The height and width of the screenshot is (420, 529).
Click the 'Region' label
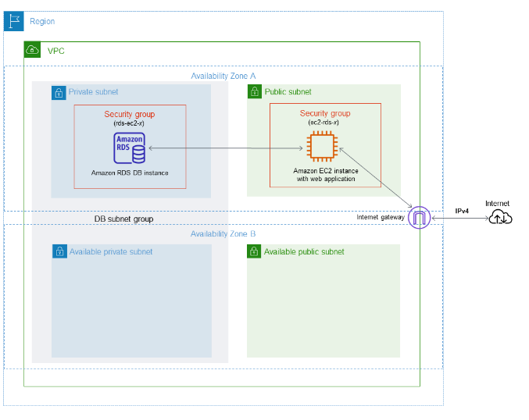tap(42, 21)
